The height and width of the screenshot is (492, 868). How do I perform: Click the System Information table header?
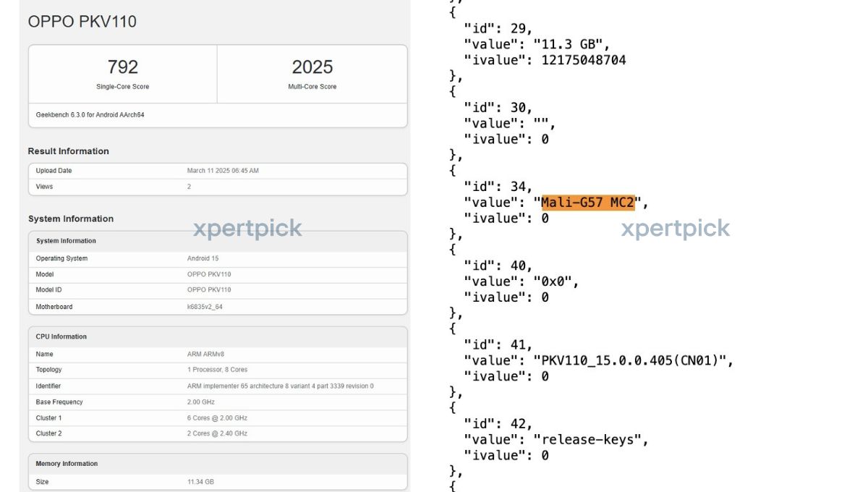tap(66, 241)
